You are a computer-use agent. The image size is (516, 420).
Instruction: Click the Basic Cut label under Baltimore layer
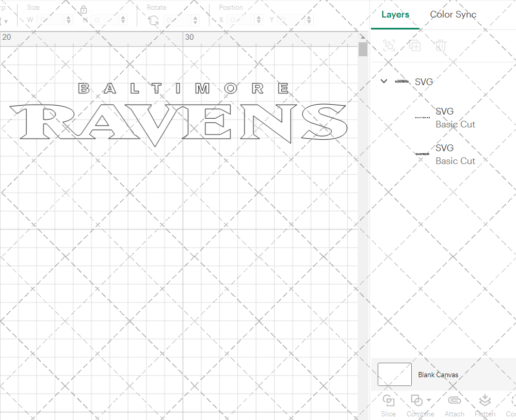(x=456, y=124)
